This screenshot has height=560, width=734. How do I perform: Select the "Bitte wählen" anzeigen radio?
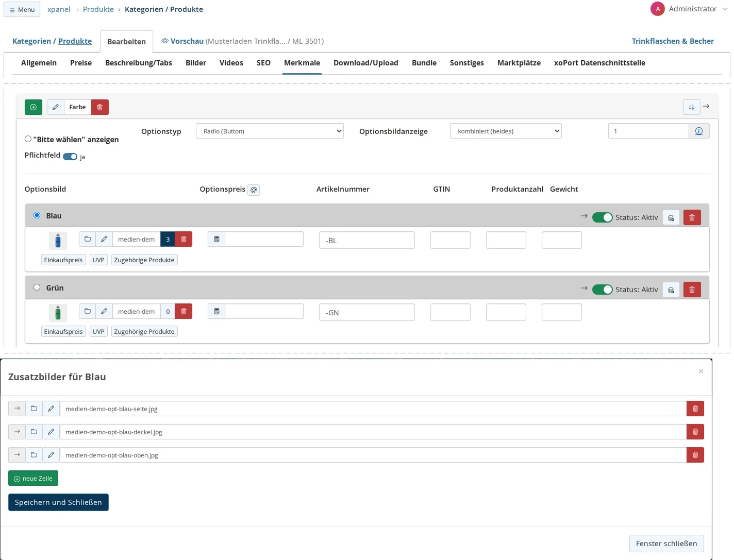point(28,139)
